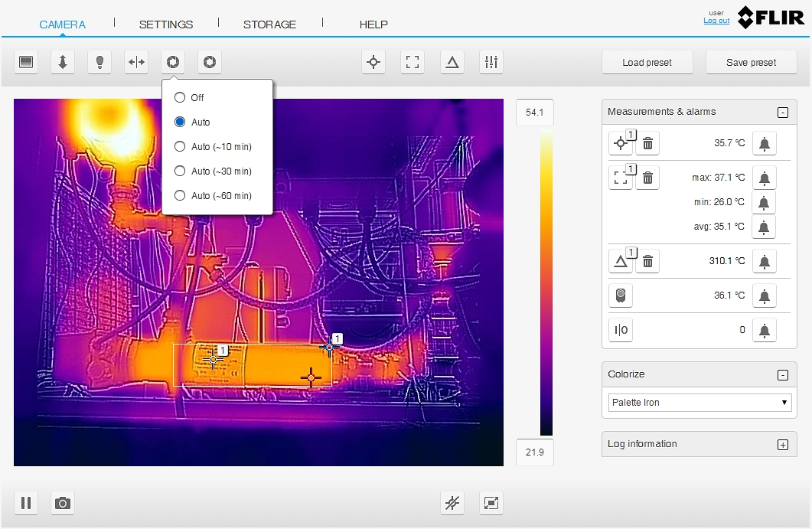Click the flip image vertically icon
Viewport: 812px width, 529px height.
coord(63,63)
